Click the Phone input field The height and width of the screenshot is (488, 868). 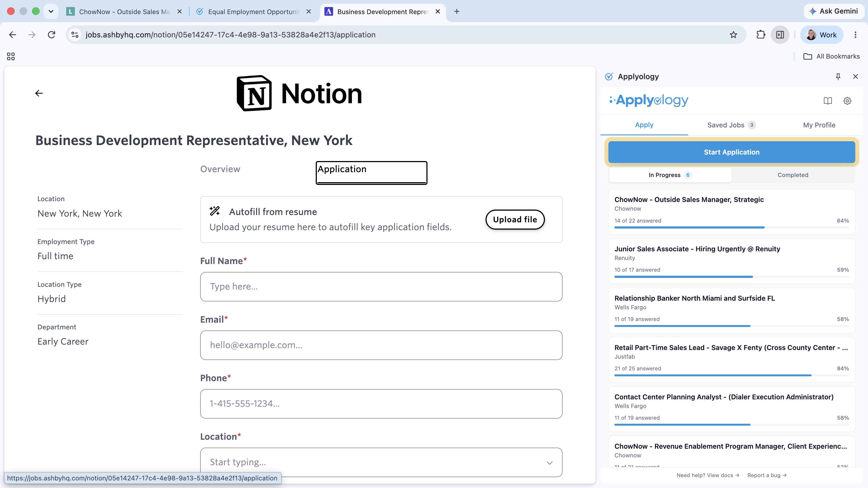[x=381, y=404]
